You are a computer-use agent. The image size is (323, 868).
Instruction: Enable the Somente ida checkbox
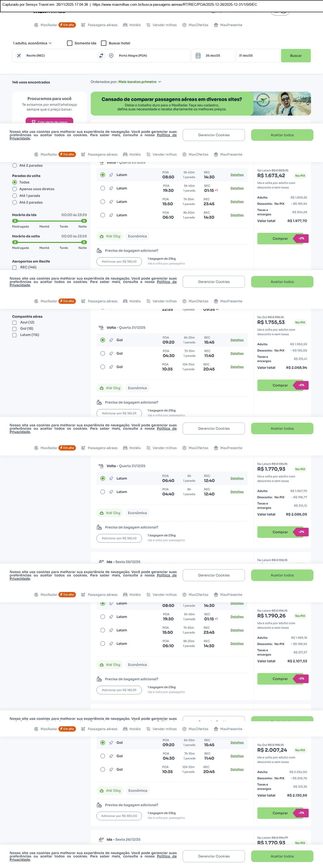pyautogui.click(x=70, y=43)
